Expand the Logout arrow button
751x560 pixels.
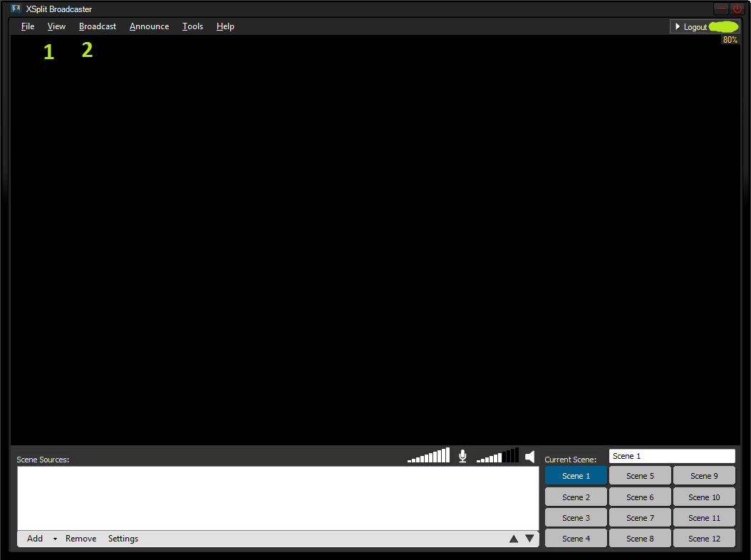coord(678,26)
